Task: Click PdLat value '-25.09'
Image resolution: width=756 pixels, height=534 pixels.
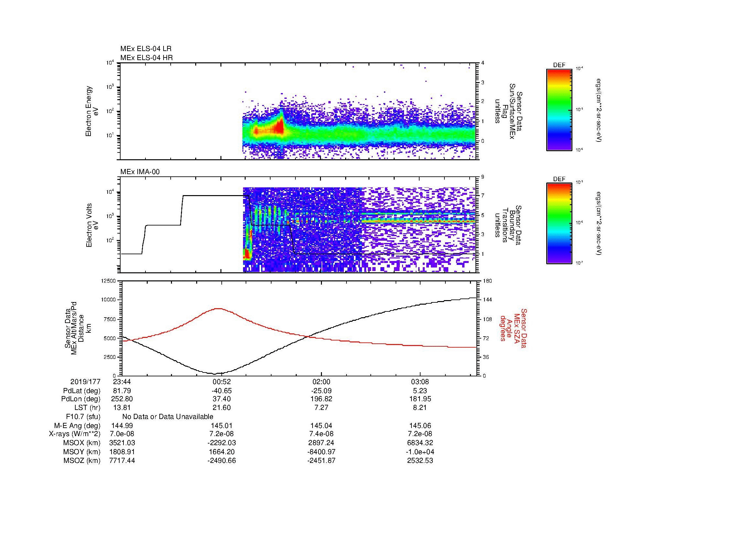Action: click(321, 391)
